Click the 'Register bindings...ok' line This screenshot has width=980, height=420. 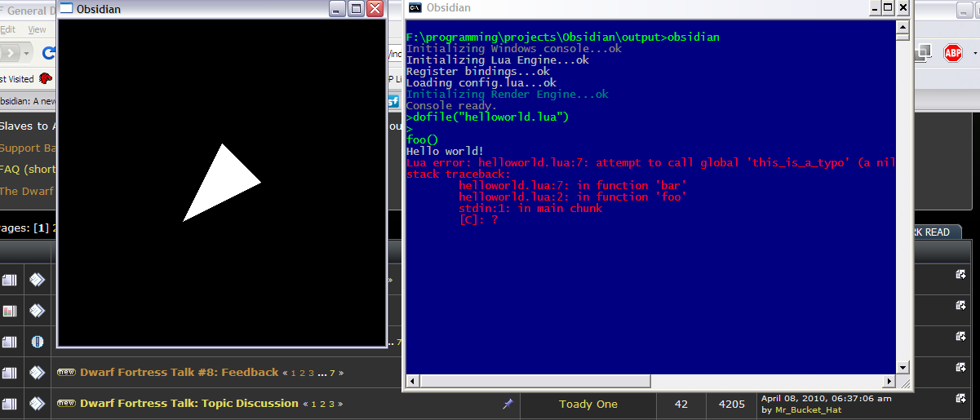tap(478, 71)
